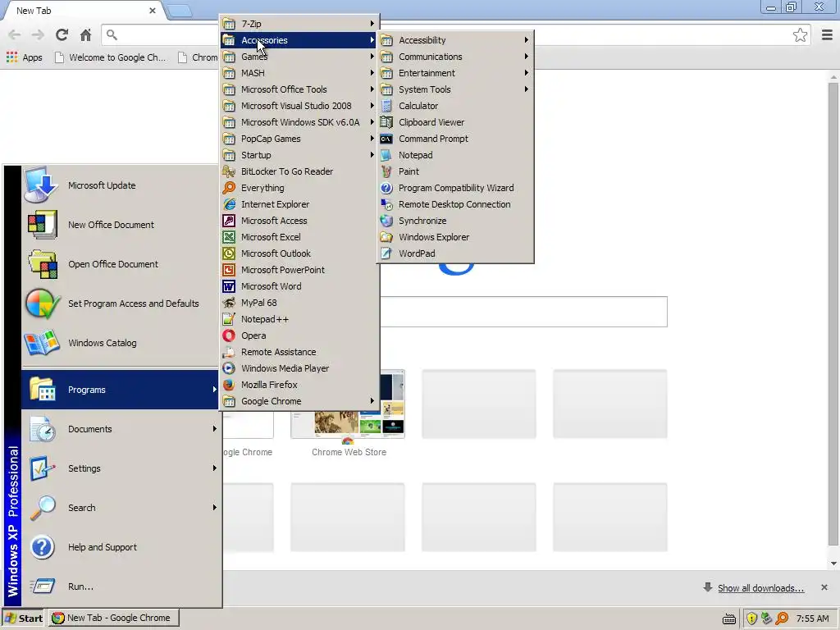This screenshot has height=630, width=840.
Task: Open the Apps bookmarks shortcut
Action: [x=24, y=57]
